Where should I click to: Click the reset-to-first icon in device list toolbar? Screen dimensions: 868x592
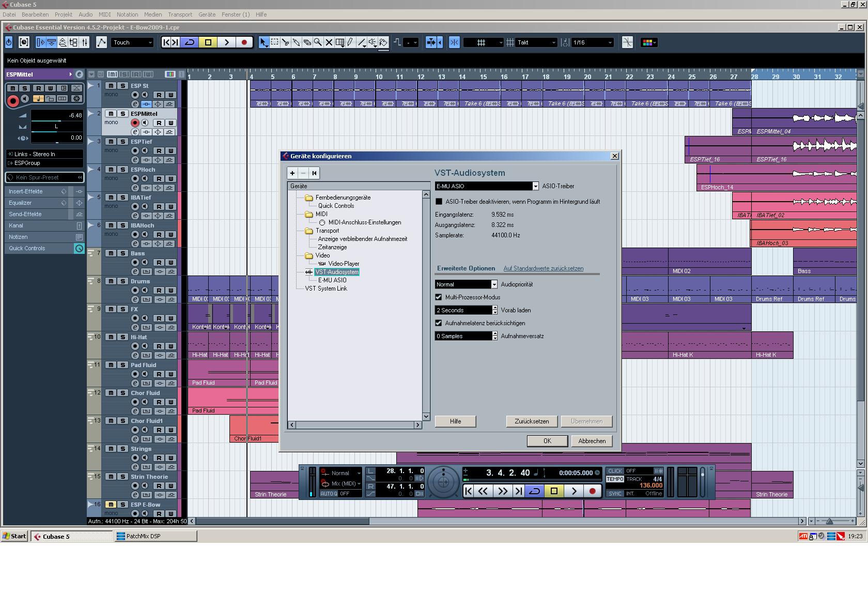(314, 173)
